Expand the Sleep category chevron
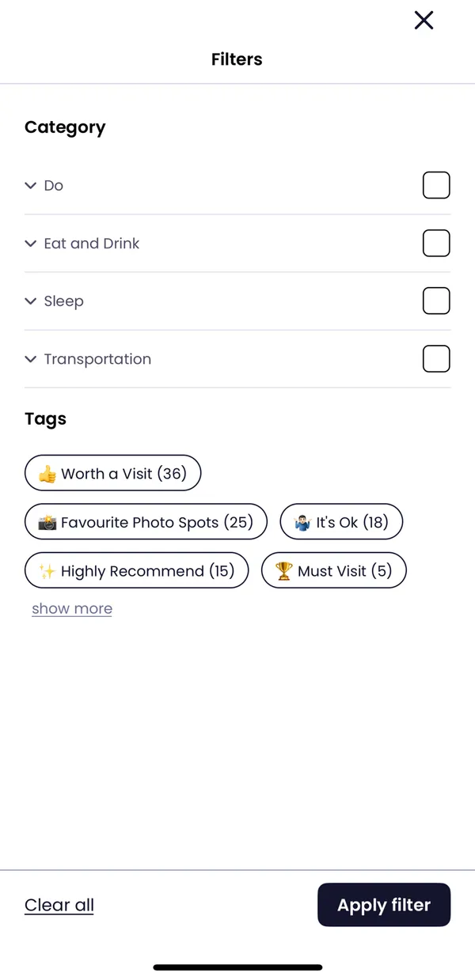The height and width of the screenshot is (980, 475). click(31, 301)
